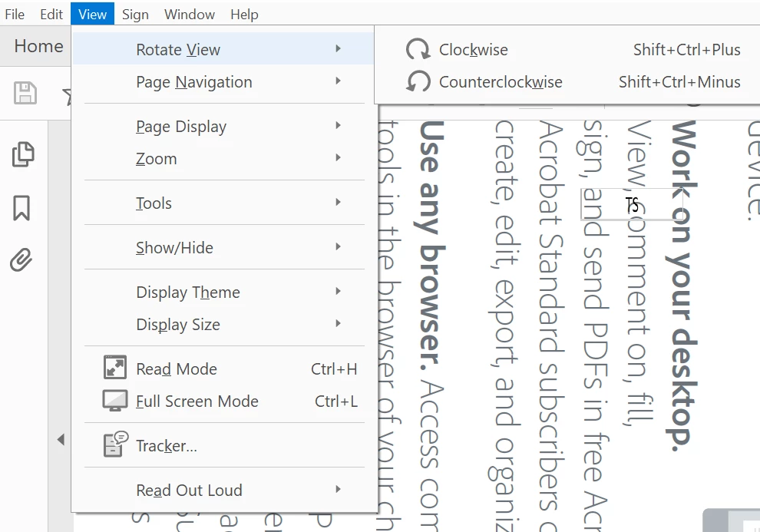This screenshot has height=532, width=760.
Task: Click the Clockwise rotate icon
Action: coord(418,49)
